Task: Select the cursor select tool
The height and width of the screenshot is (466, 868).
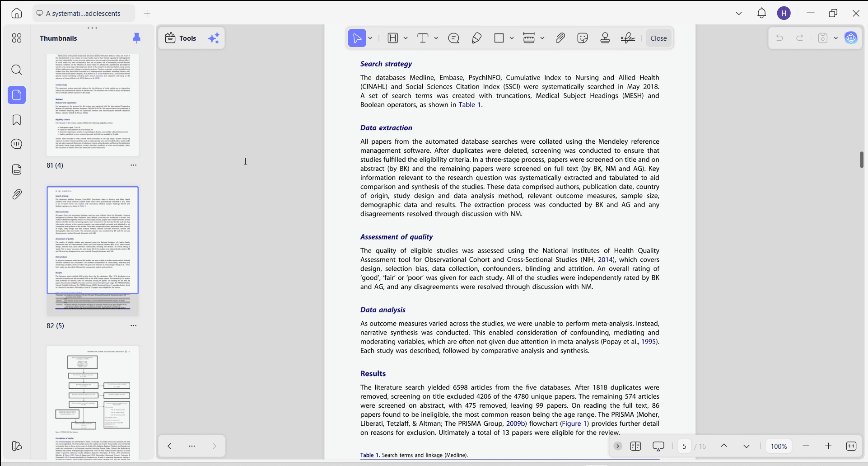Action: (357, 38)
